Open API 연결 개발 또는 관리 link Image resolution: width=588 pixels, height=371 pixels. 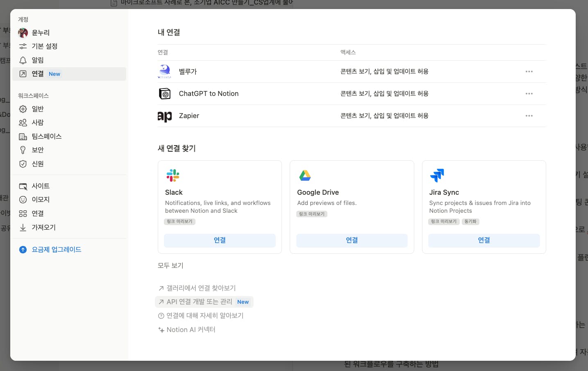204,302
